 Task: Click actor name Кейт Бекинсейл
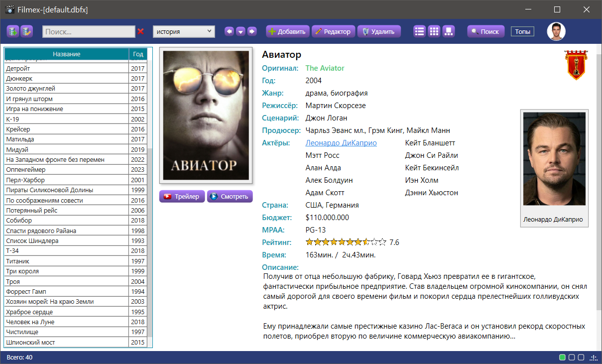point(432,168)
